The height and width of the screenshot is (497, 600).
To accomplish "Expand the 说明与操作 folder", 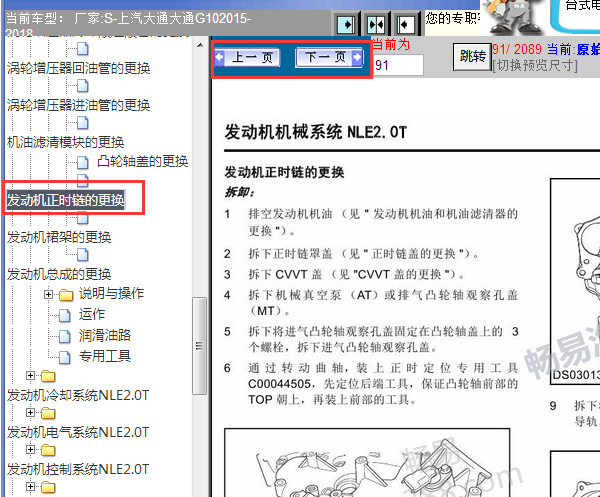I will pyautogui.click(x=48, y=294).
